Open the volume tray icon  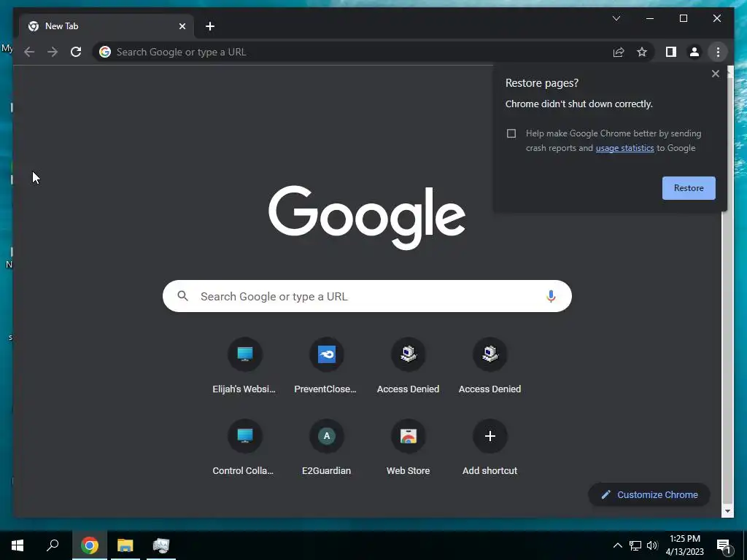(652, 545)
